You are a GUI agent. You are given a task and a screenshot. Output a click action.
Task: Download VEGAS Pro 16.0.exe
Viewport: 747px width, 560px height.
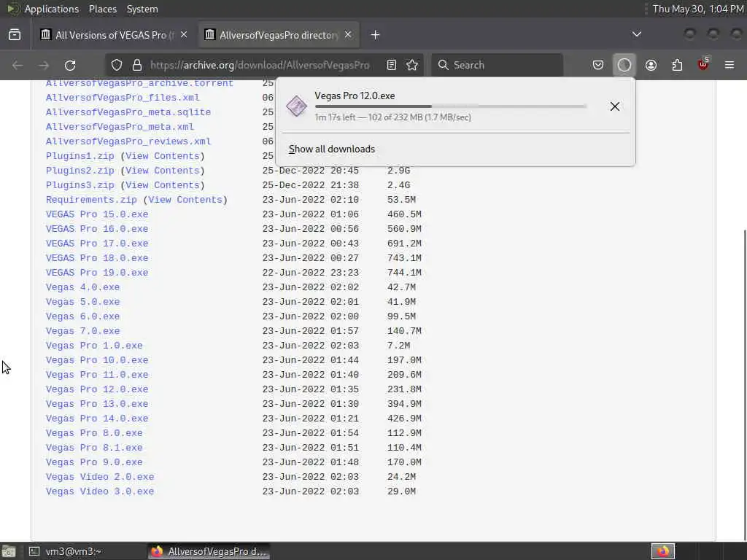tap(97, 229)
